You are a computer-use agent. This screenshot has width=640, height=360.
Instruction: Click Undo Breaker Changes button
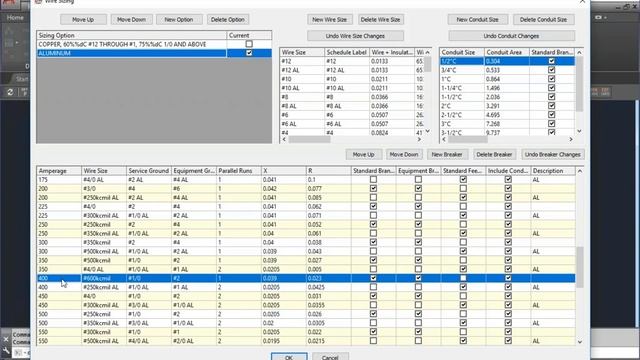click(x=553, y=155)
